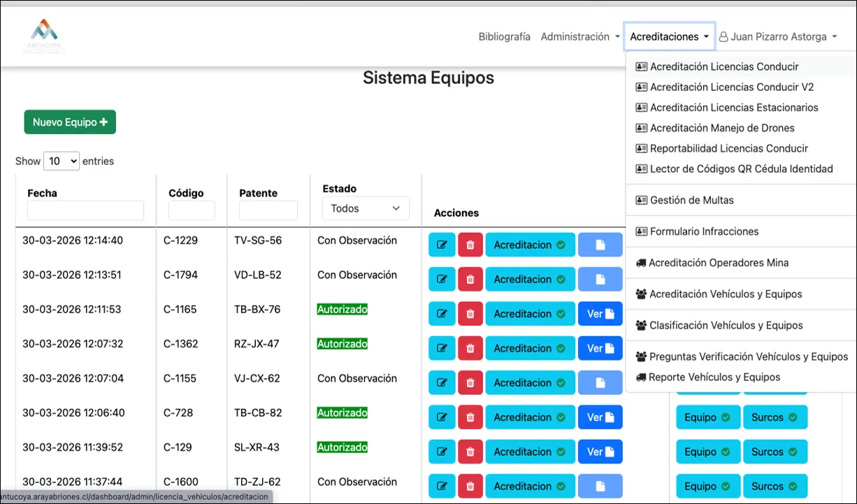Click edit icon for patente SL-XR-43
The height and width of the screenshot is (504, 857).
tap(442, 452)
